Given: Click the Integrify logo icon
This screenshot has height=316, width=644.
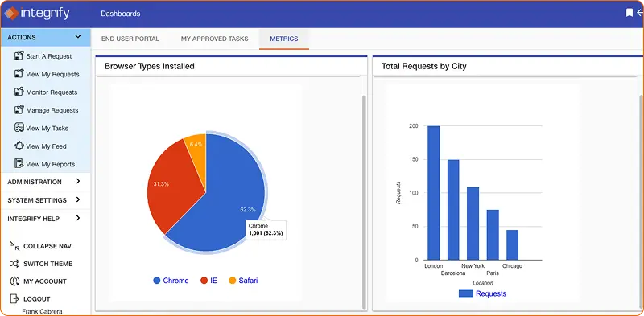Looking at the screenshot, I should point(11,13).
